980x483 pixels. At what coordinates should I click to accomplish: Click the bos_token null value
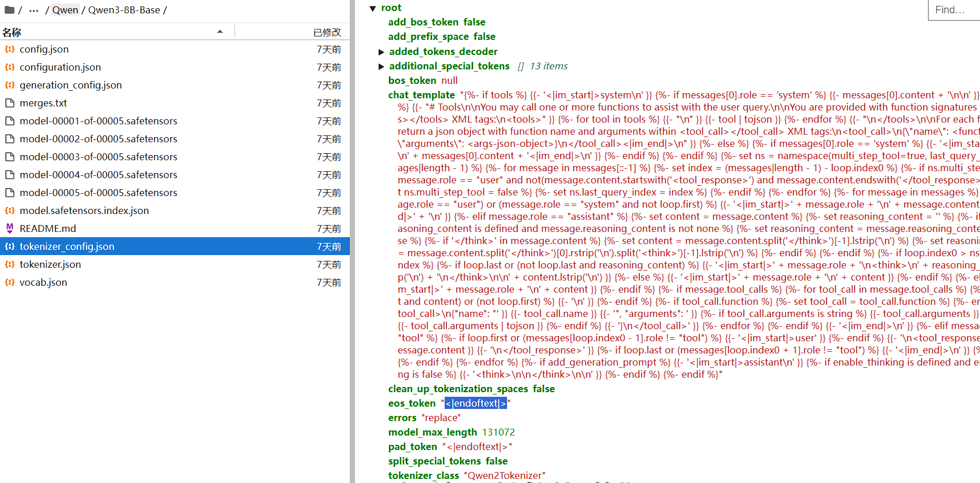(449, 80)
